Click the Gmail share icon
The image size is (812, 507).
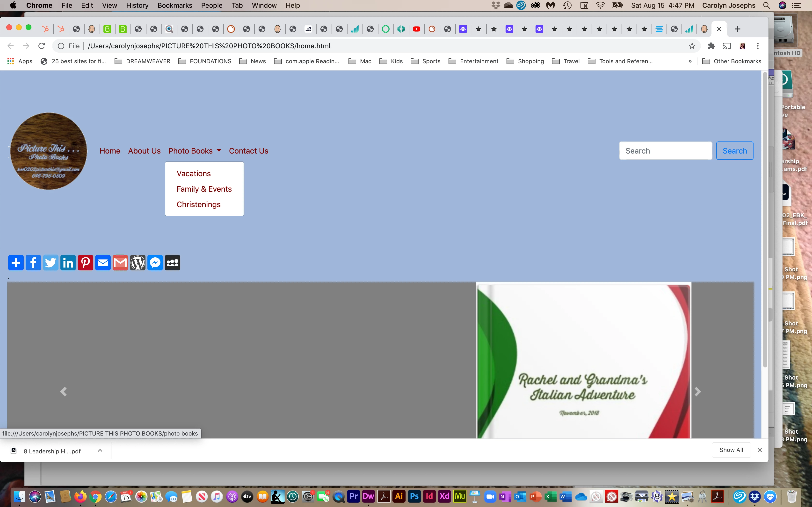coord(120,263)
